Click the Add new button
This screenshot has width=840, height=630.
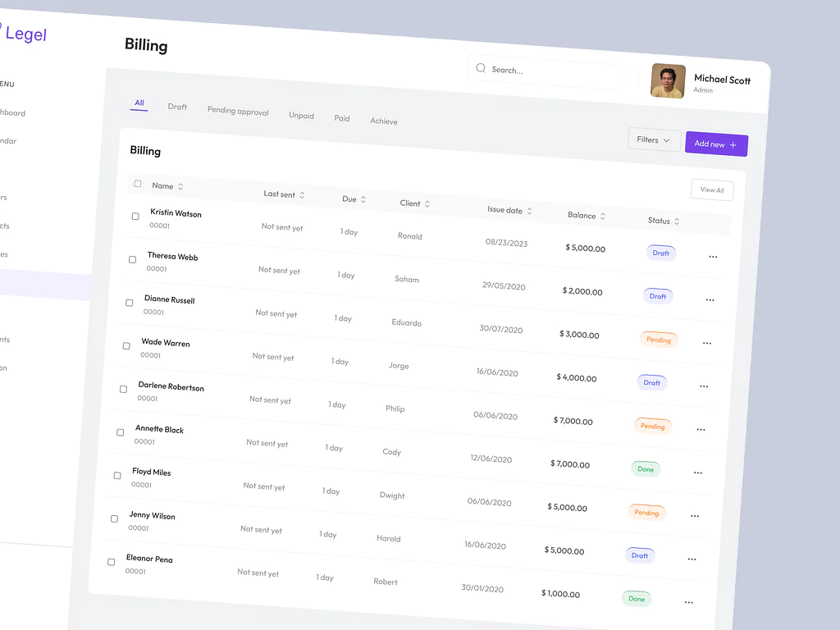pyautogui.click(x=716, y=144)
